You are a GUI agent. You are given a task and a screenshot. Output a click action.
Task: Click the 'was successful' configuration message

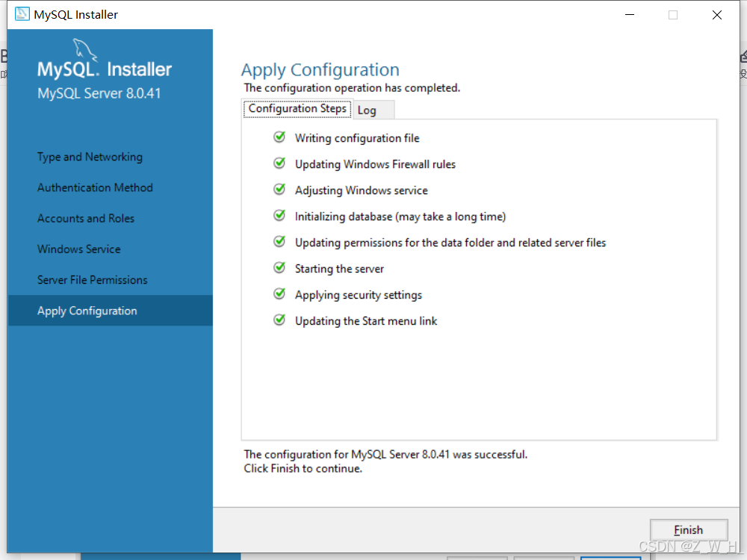click(385, 454)
